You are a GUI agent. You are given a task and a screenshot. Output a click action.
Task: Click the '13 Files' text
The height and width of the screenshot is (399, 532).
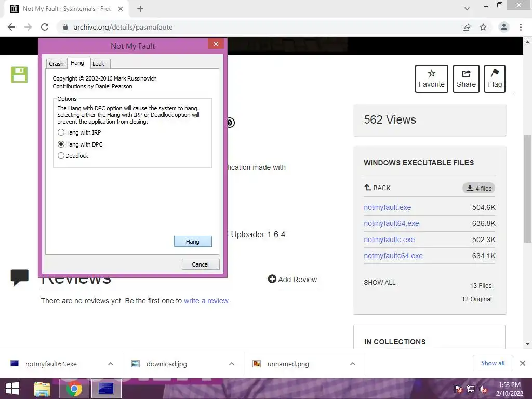pos(481,286)
